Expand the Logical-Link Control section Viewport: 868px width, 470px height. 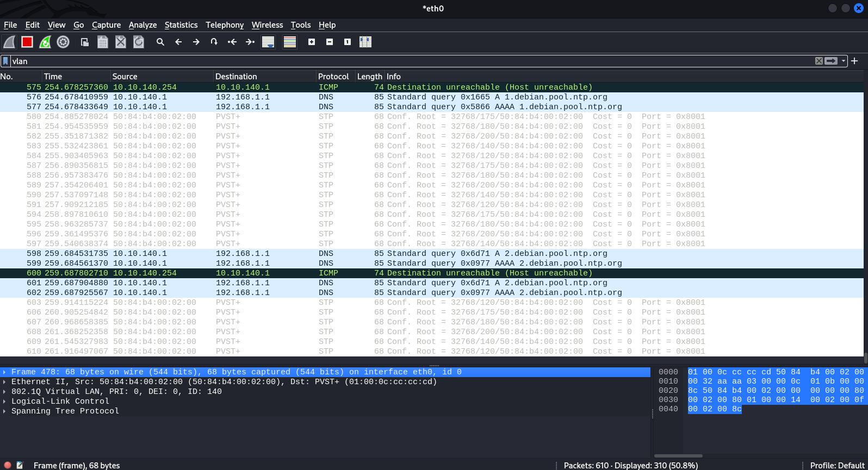coord(4,402)
